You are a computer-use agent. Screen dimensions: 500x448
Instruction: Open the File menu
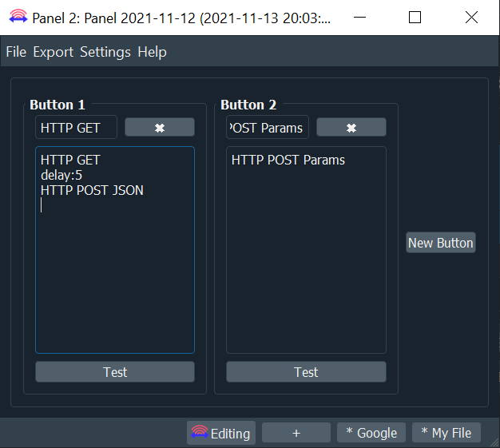pos(16,52)
